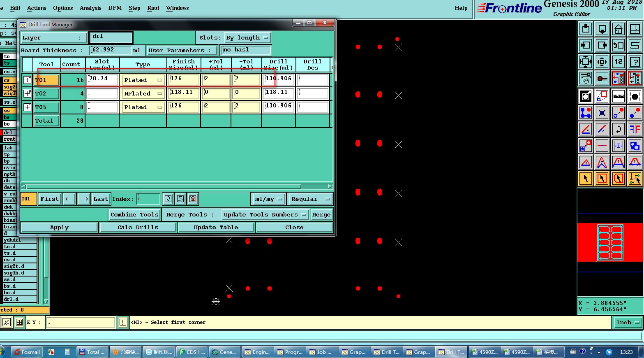The image size is (644, 358).
Task: Click the grid snap icon left of XY
Action: coord(19,322)
